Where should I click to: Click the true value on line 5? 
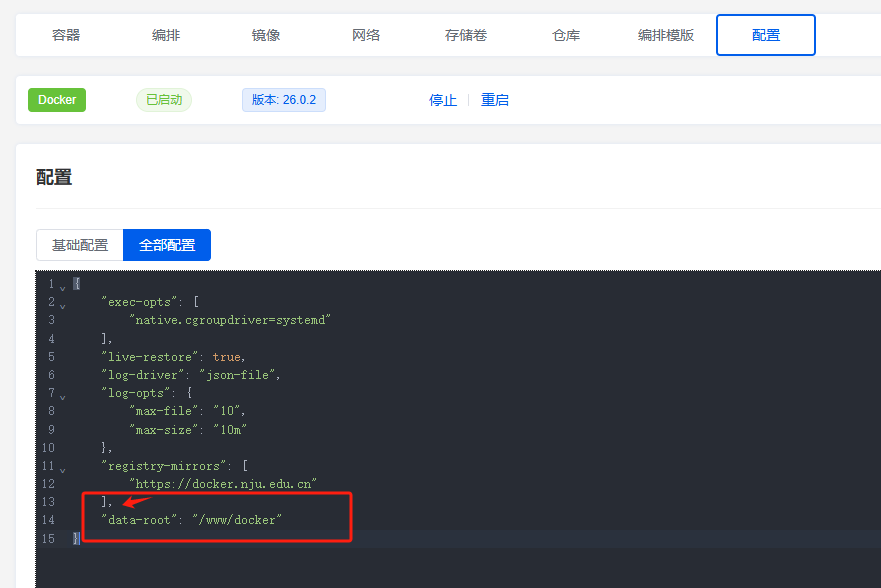227,357
